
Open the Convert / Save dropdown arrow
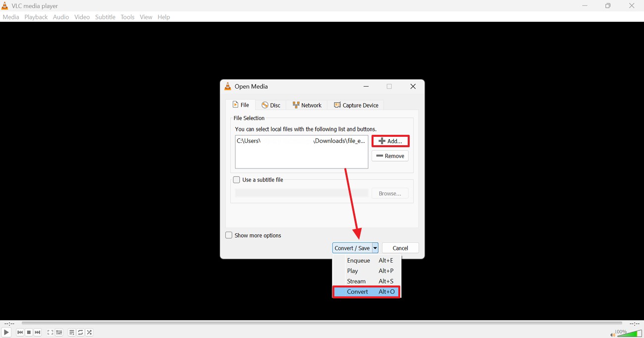pos(375,248)
